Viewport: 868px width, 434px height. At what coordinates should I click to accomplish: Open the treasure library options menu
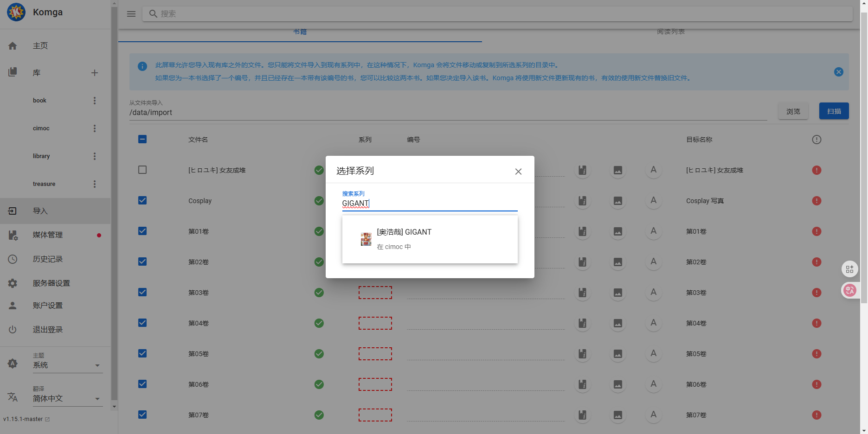[x=95, y=184]
